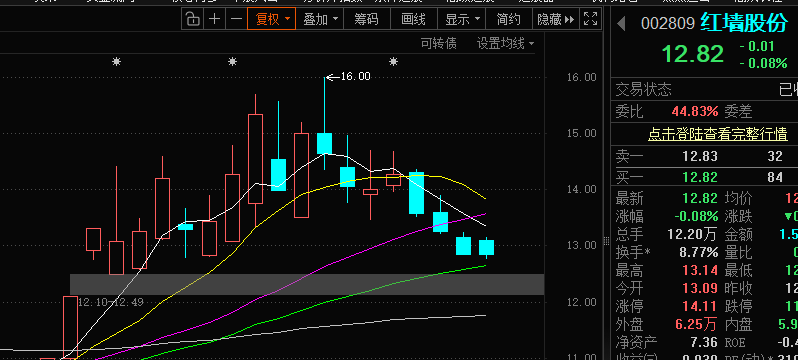Screen dimensions: 798x360
Task: Click the 今开 value 13.09
Action: 700,288
